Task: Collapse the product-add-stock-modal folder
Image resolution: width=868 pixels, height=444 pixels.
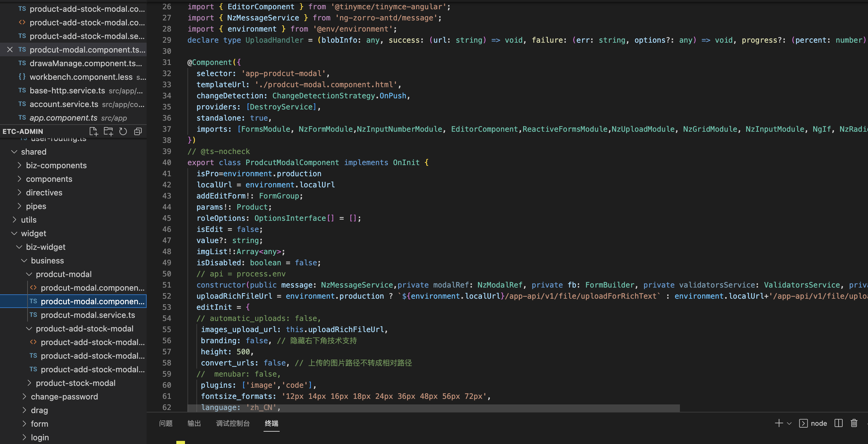Action: [29, 328]
